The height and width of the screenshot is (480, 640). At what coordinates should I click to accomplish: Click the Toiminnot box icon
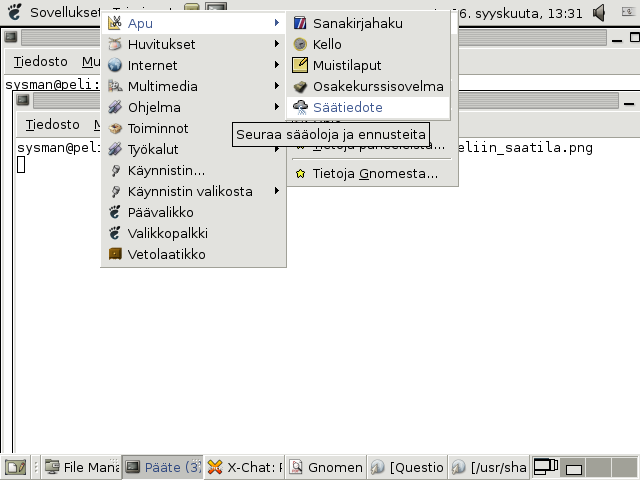pos(115,128)
